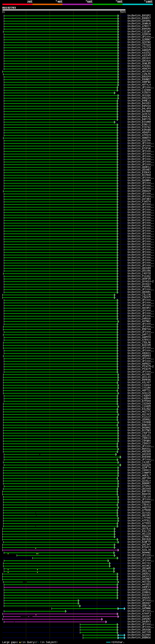Click label UniRef100_P25870
The width and height of the screenshot is (155, 644).
(139, 93)
